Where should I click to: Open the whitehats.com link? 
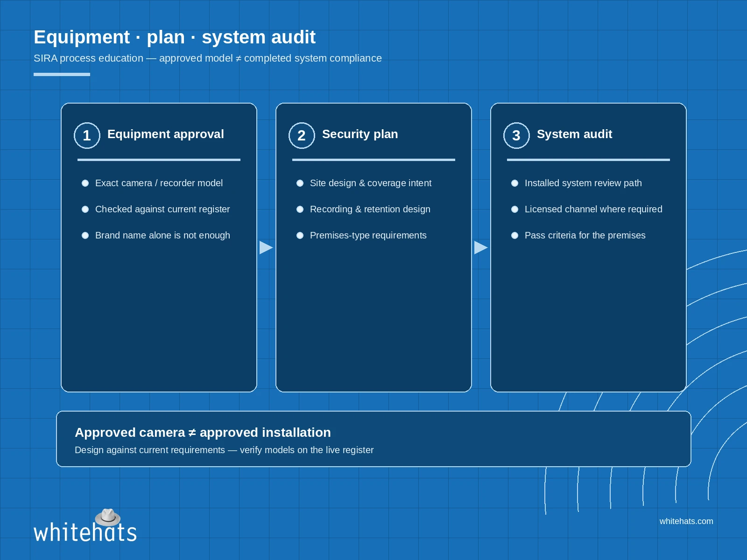point(686,521)
